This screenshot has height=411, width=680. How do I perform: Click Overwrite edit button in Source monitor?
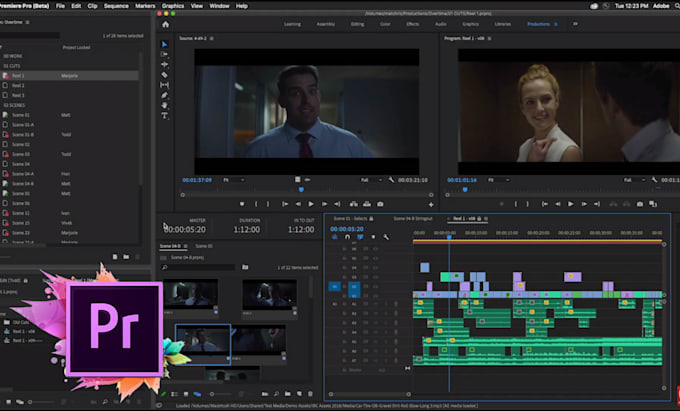367,204
